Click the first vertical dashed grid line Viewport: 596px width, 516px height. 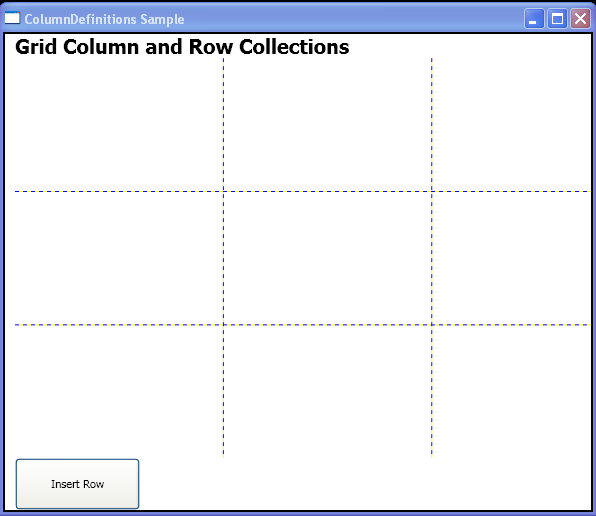(224, 258)
